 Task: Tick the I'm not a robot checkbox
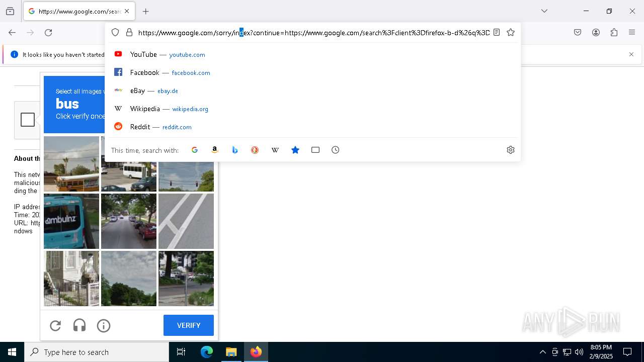(x=28, y=120)
